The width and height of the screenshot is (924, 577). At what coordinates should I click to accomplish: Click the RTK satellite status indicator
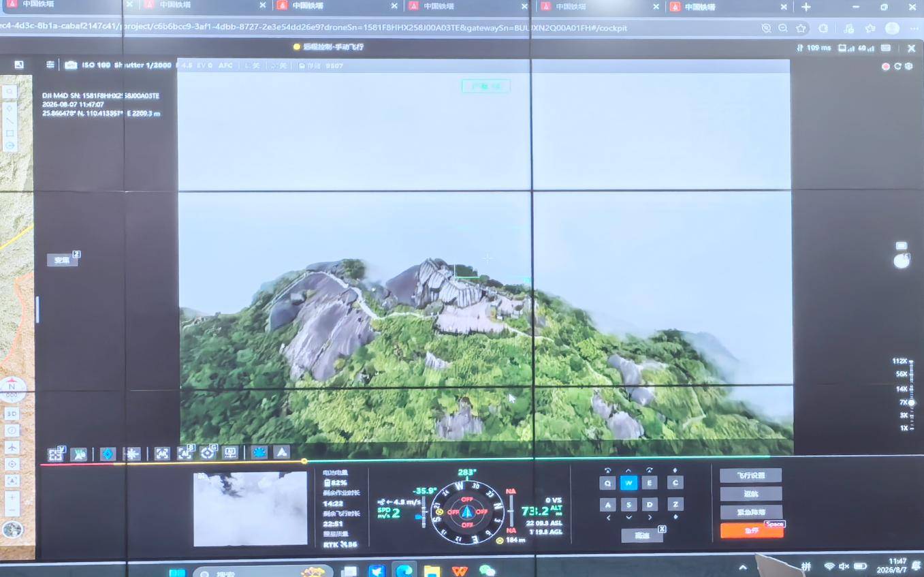340,544
